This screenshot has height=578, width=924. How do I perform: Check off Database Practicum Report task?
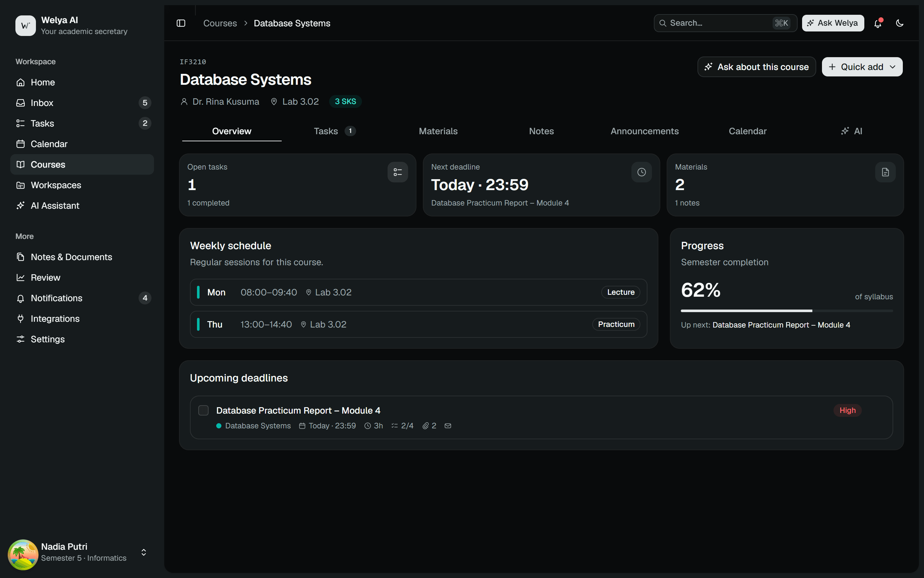point(203,411)
